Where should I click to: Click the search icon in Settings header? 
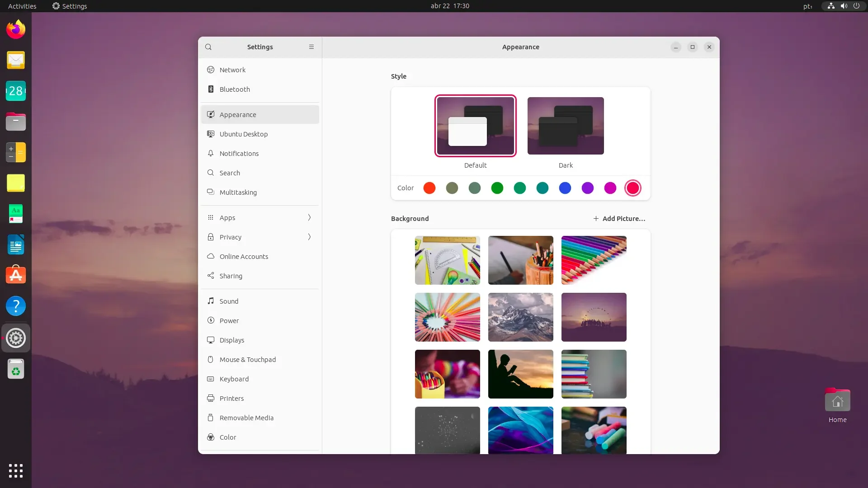click(208, 47)
